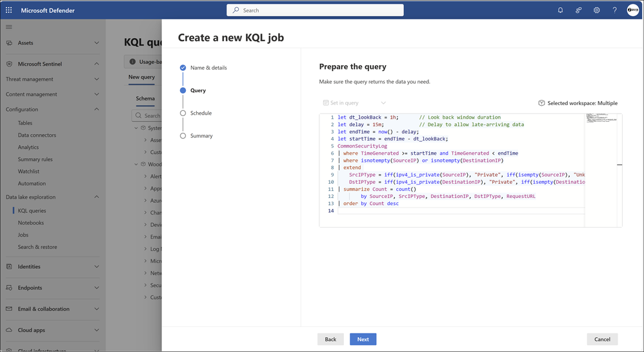644x352 pixels.
Task: Click the Selected workspace: Multiple label
Action: (583, 103)
